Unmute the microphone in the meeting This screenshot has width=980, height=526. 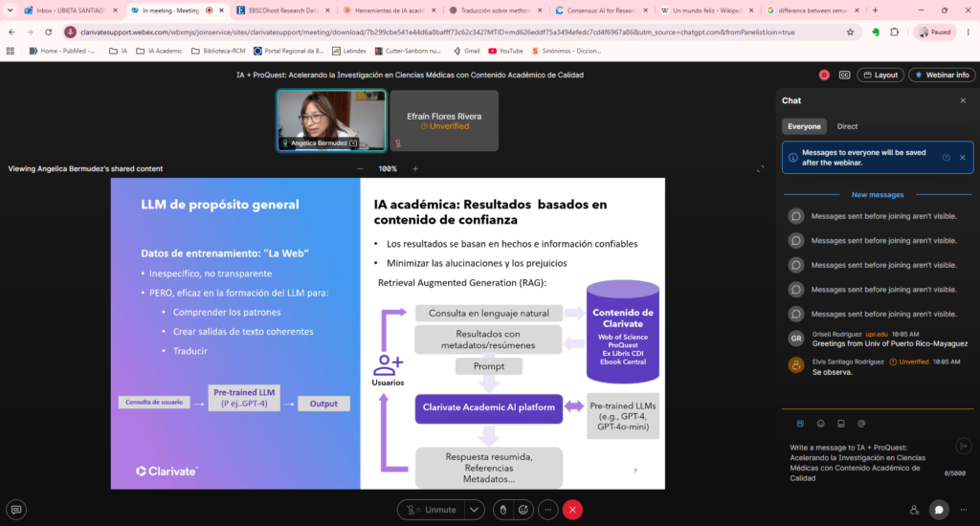click(x=432, y=510)
